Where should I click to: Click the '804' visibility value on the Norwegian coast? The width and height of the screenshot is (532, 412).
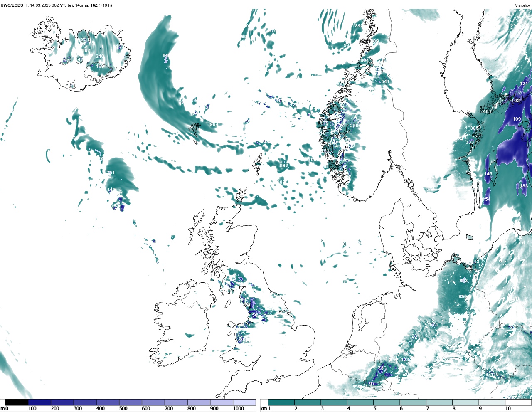pyautogui.click(x=365, y=60)
